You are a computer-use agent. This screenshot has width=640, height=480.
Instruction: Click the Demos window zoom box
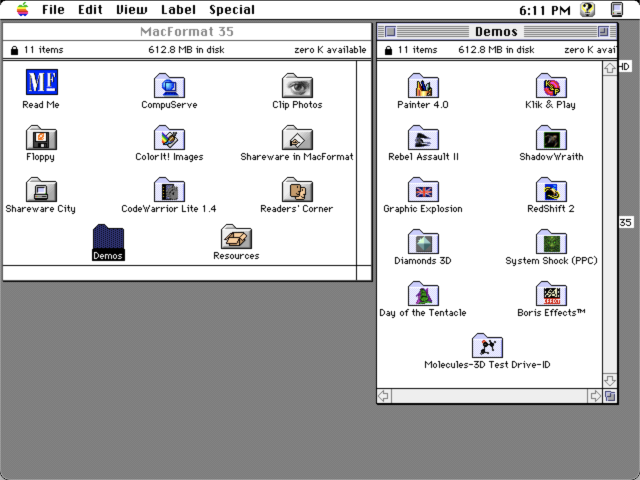tap(603, 31)
